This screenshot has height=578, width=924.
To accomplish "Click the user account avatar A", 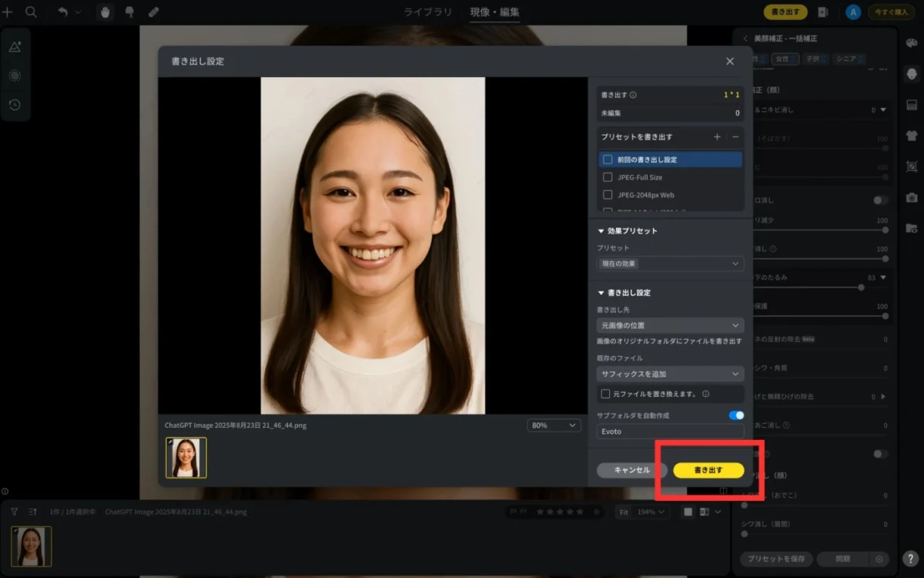I will click(x=852, y=12).
